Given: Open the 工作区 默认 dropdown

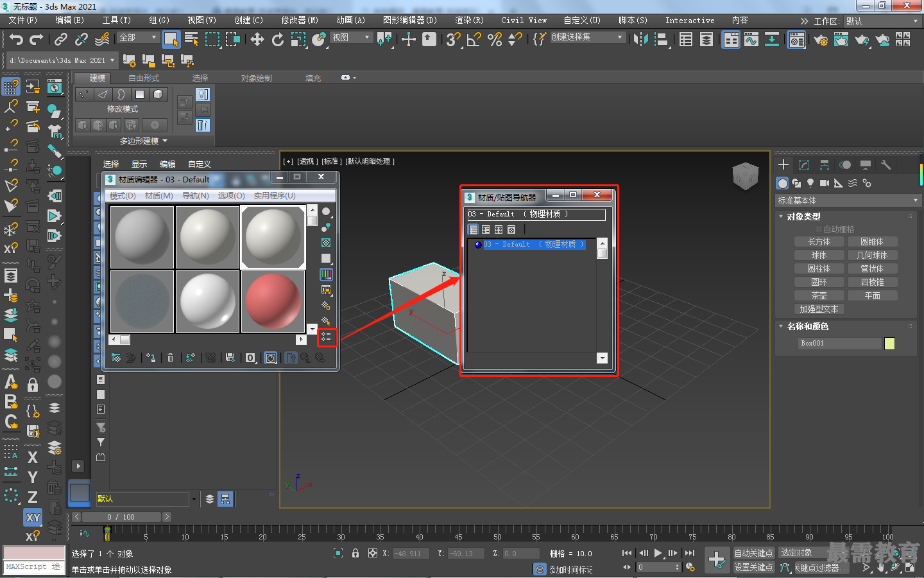Looking at the screenshot, I should point(883,21).
